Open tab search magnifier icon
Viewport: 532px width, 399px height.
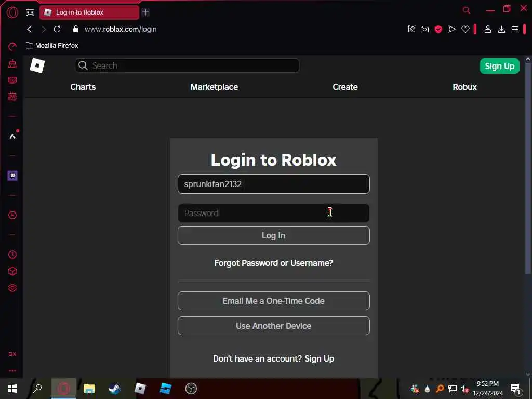[467, 10]
